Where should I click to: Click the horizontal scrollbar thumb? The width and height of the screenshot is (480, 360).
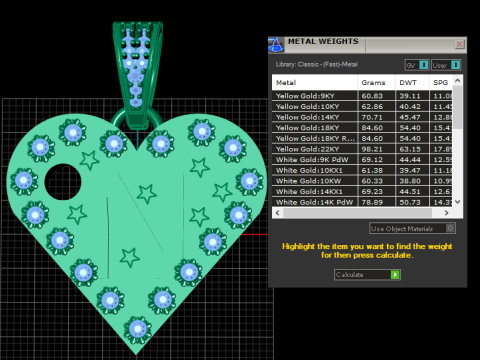[x=358, y=213]
